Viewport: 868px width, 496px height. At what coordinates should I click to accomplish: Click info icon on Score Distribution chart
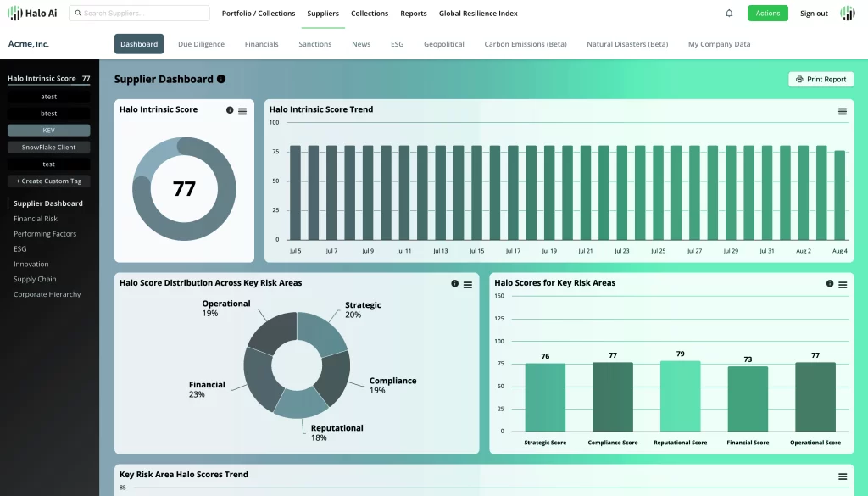(455, 284)
